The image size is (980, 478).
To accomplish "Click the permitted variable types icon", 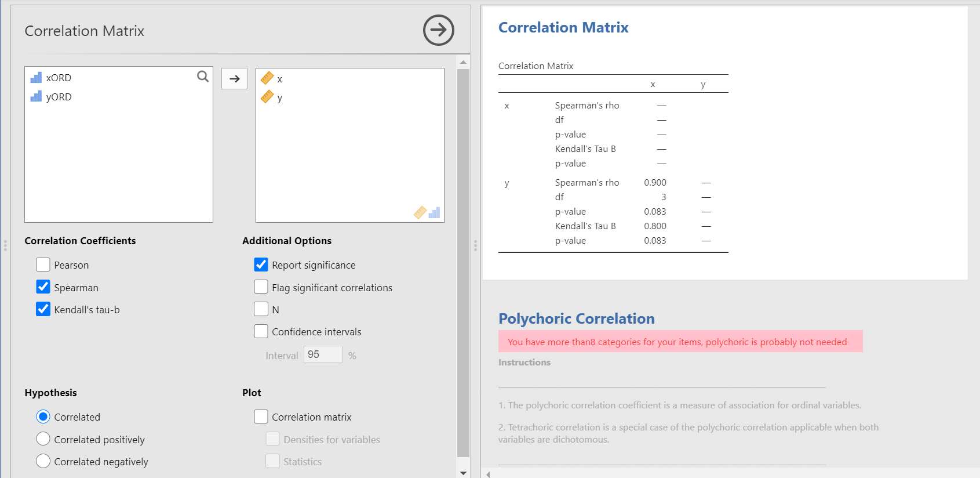I will pos(427,213).
